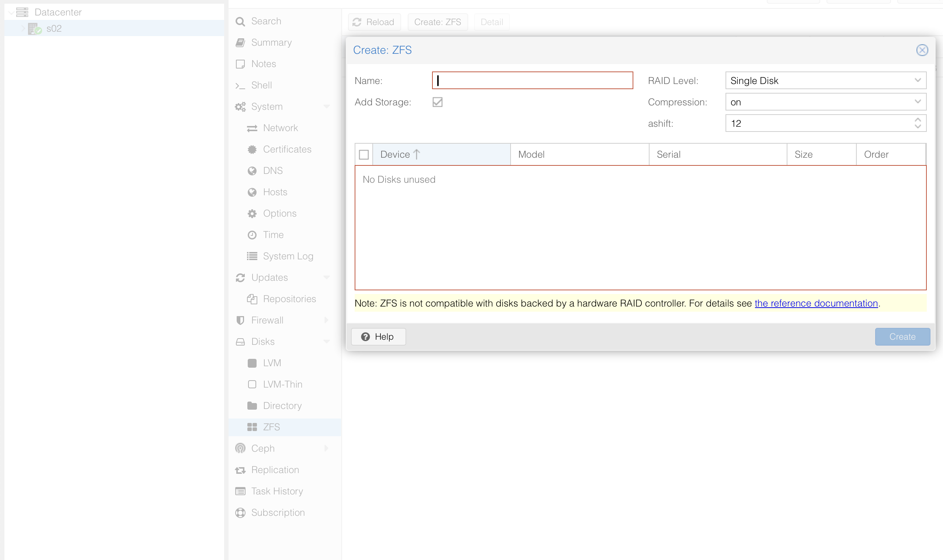The height and width of the screenshot is (560, 943).
Task: Click the Subscription lifebuoy icon
Action: pos(240,512)
